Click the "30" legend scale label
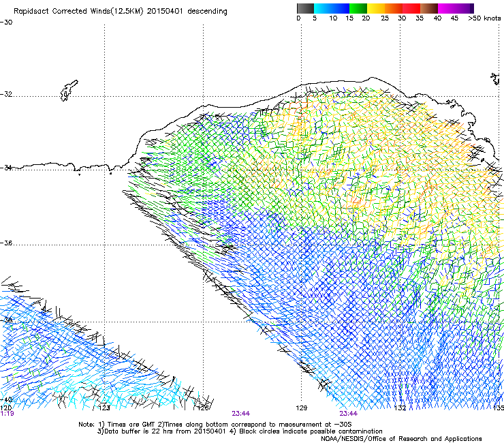504x443 pixels. point(402,18)
